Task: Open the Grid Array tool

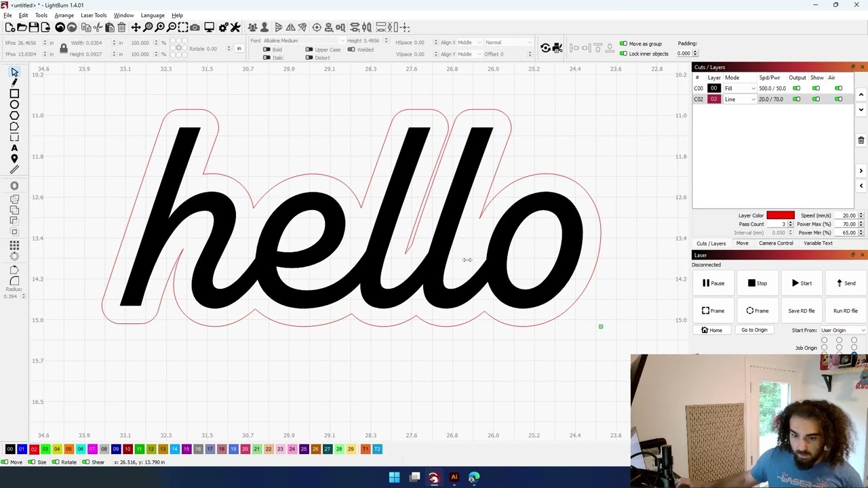Action: click(14, 245)
